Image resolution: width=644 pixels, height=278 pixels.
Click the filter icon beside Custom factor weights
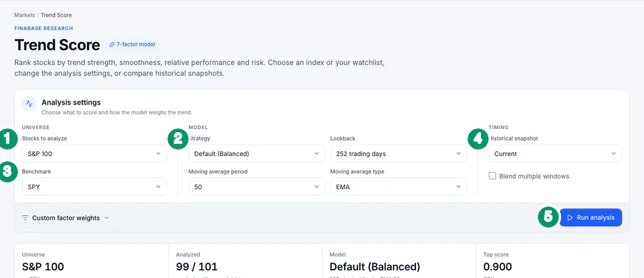click(26, 217)
